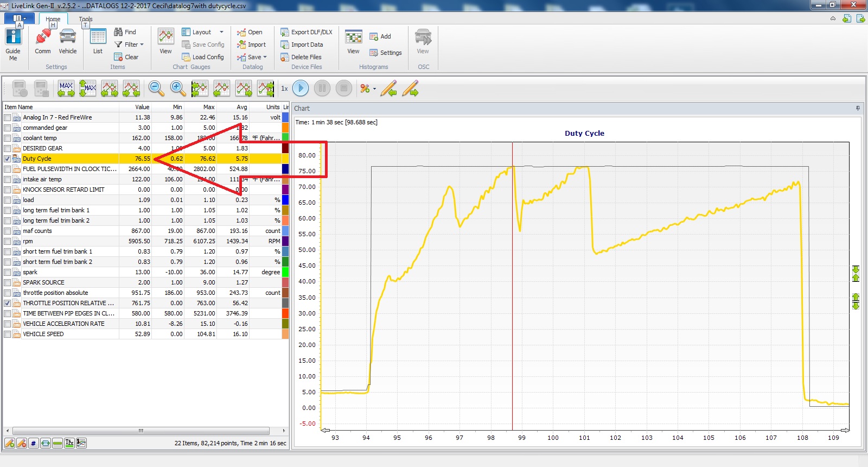
Task: Open the Histograms View icon
Action: [x=354, y=41]
